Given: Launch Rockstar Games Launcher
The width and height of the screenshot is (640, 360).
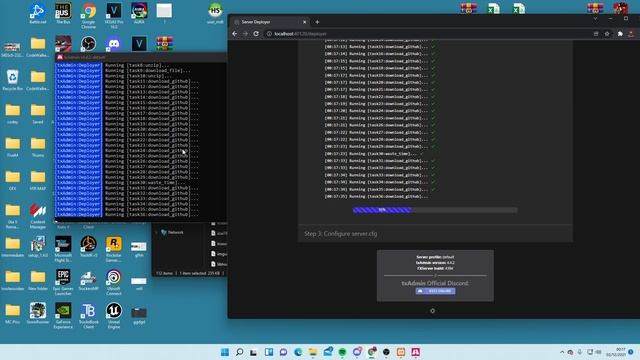Looking at the screenshot, I should 114,249.
